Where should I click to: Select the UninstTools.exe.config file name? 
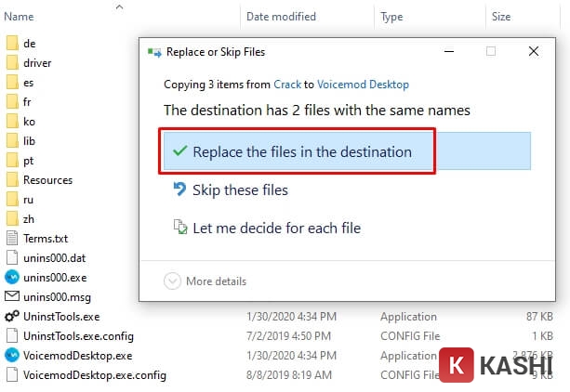point(78,336)
